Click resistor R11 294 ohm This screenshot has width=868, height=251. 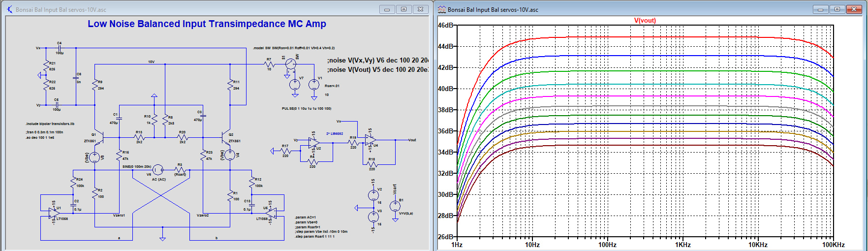(230, 85)
